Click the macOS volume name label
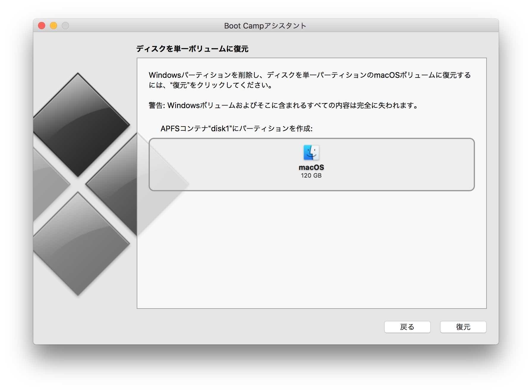 (x=311, y=167)
